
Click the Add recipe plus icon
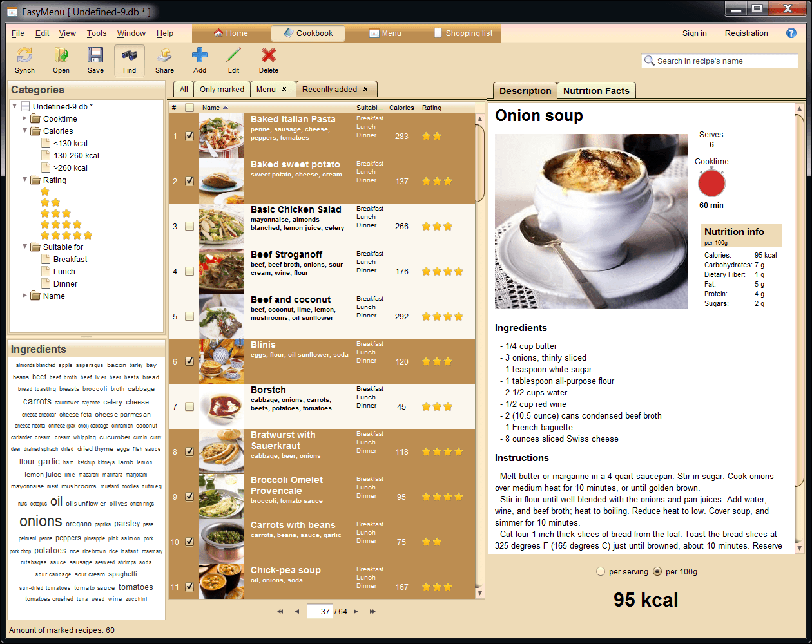pos(200,56)
